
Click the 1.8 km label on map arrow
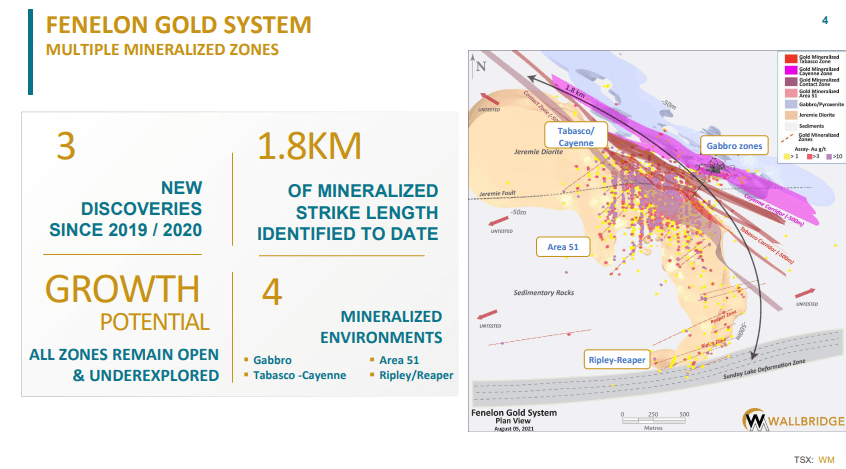(x=575, y=91)
